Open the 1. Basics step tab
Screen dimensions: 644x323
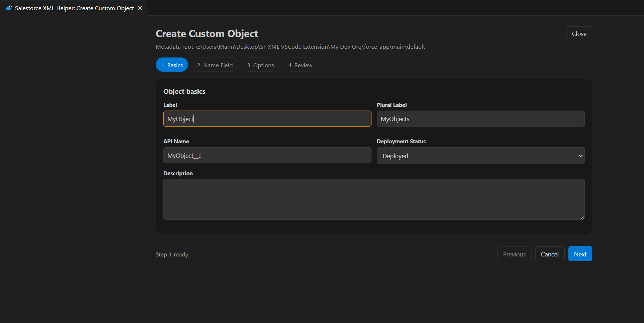click(172, 65)
